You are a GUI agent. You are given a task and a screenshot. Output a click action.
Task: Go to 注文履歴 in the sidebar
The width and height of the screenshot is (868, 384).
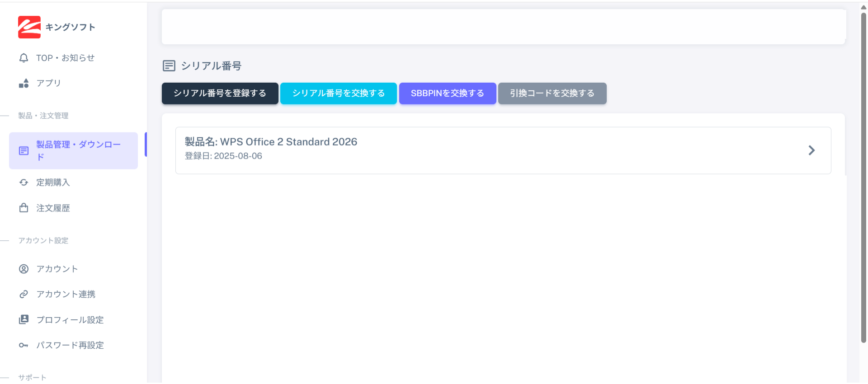tap(53, 208)
